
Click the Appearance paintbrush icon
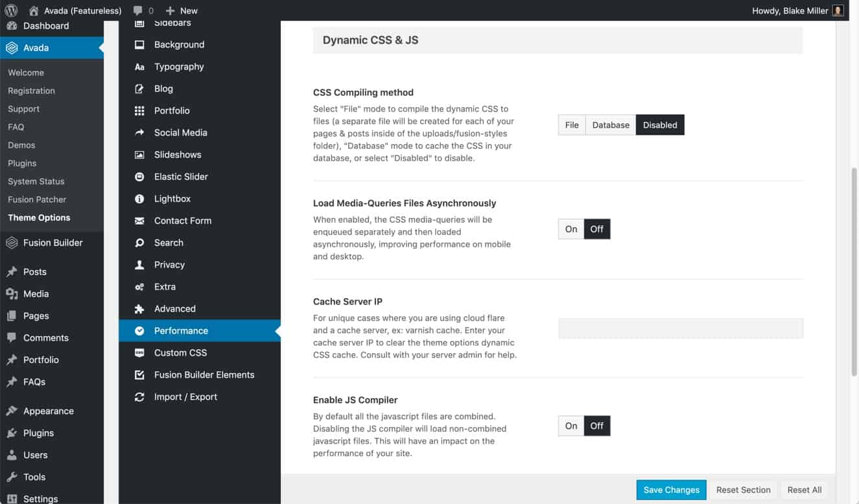(x=12, y=411)
